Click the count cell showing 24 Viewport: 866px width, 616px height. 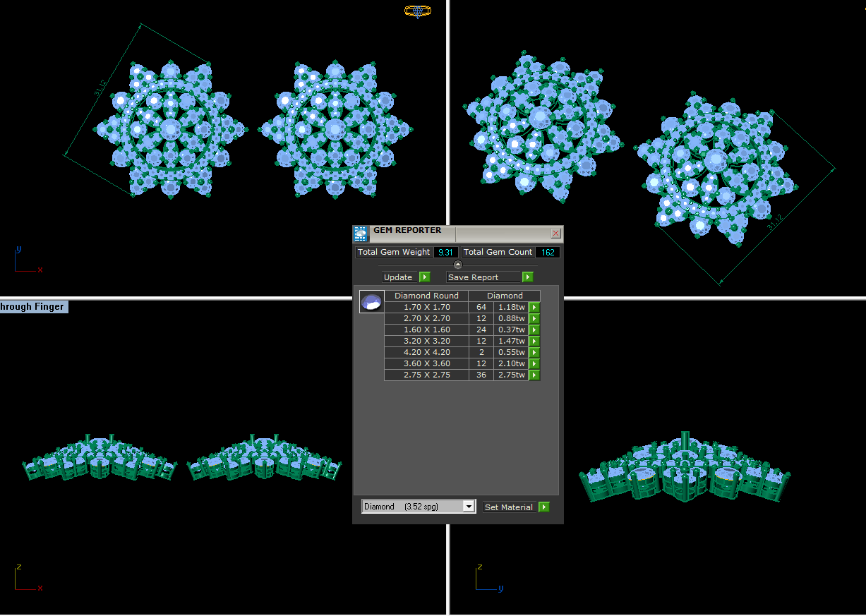coord(481,330)
